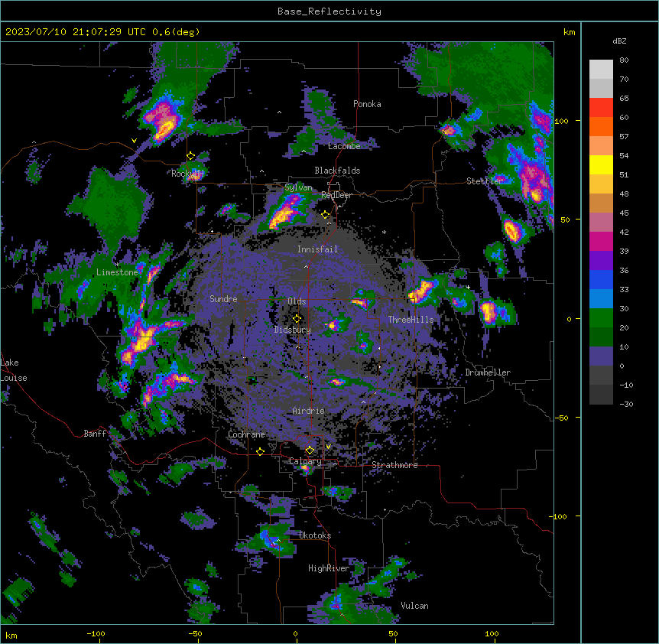This screenshot has width=659, height=644.
Task: Click the ThreeHills town label
Action: click(411, 320)
